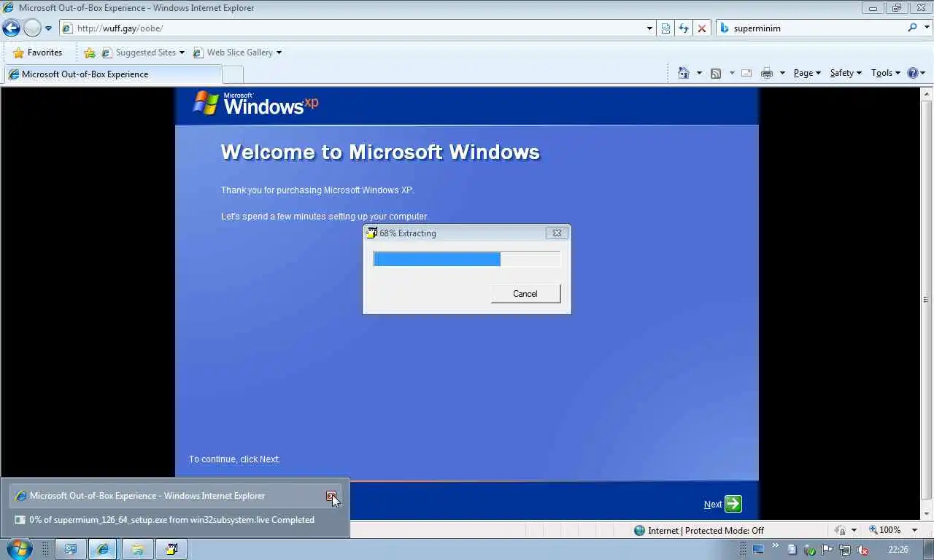Screen dimensions: 934x560
Task: Click the Show Desktop strip
Action: [928, 549]
